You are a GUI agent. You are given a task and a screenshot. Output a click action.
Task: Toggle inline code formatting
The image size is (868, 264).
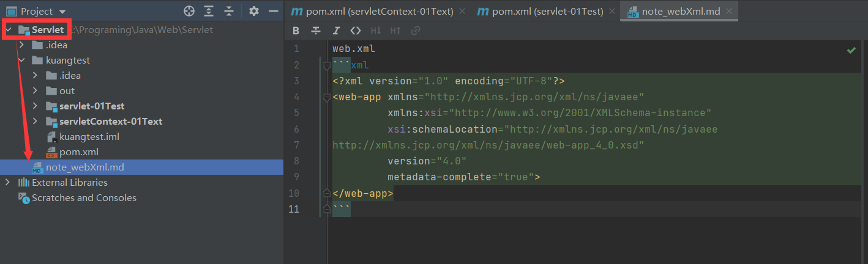tap(356, 31)
